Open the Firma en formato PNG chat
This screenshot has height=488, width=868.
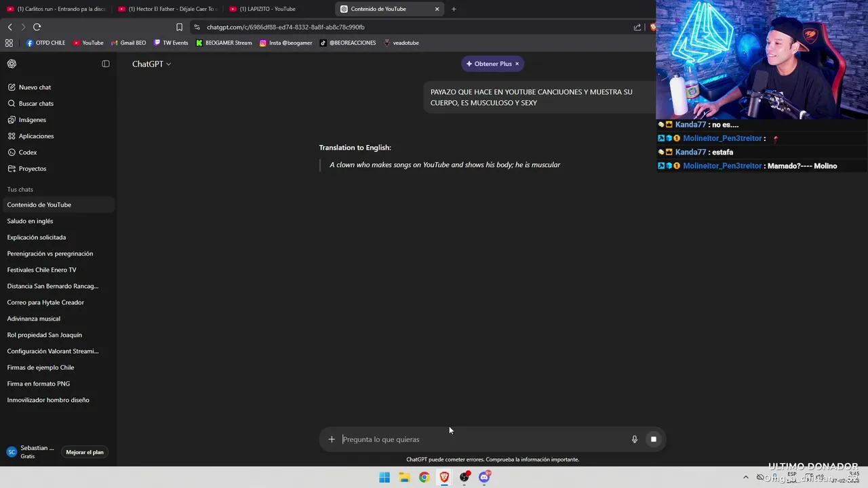(x=58, y=384)
